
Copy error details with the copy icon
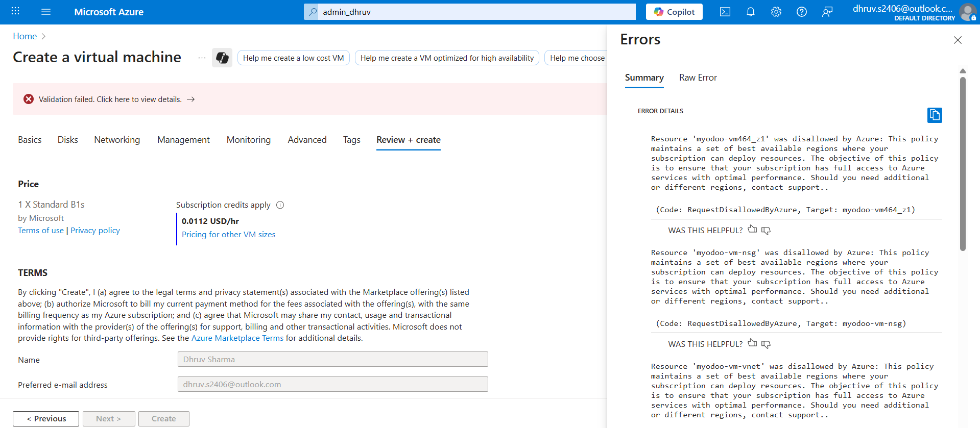point(935,115)
